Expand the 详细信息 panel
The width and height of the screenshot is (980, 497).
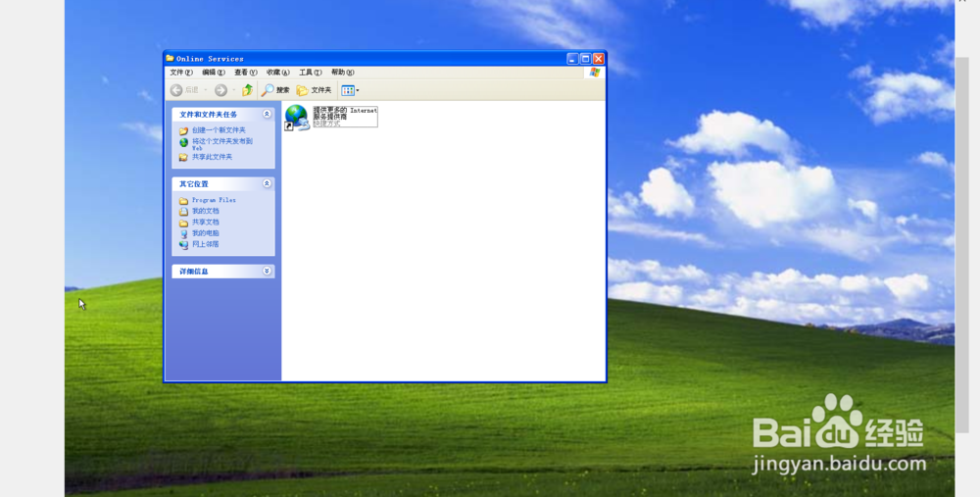point(267,272)
